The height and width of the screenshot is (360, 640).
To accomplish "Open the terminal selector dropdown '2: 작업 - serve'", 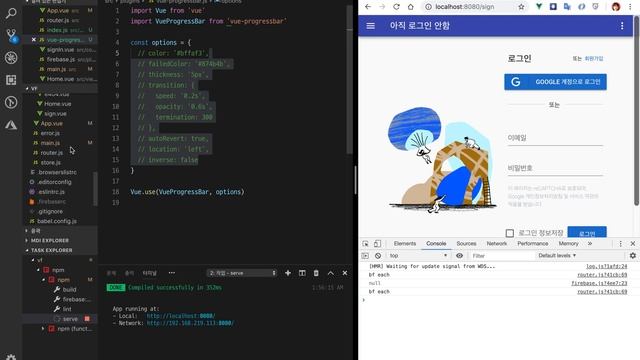I will (242, 273).
